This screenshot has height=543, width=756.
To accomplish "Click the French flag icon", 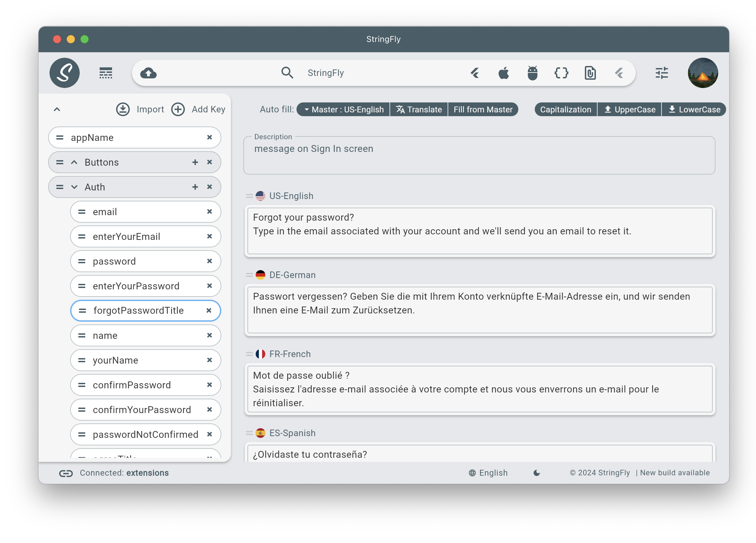I will (260, 354).
